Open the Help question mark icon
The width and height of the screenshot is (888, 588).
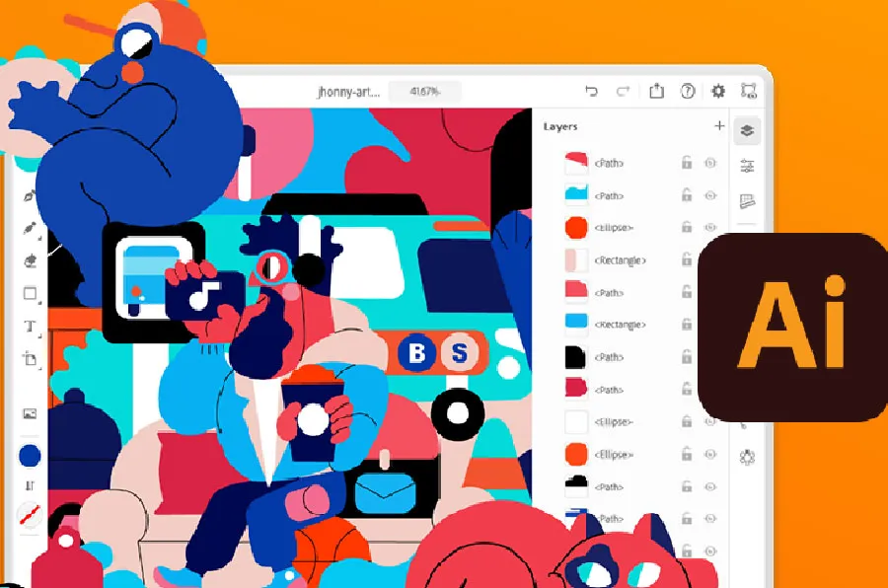point(688,91)
